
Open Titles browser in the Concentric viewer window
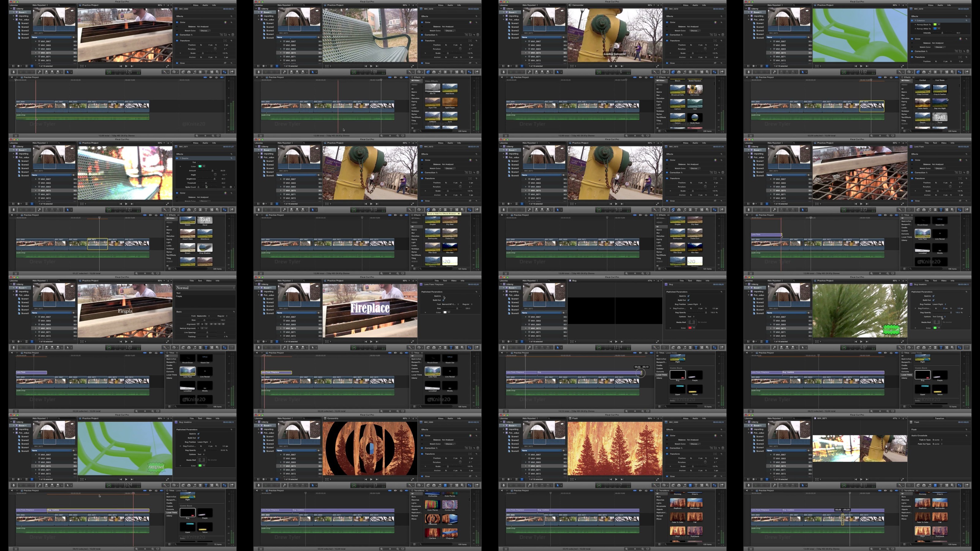click(x=451, y=485)
